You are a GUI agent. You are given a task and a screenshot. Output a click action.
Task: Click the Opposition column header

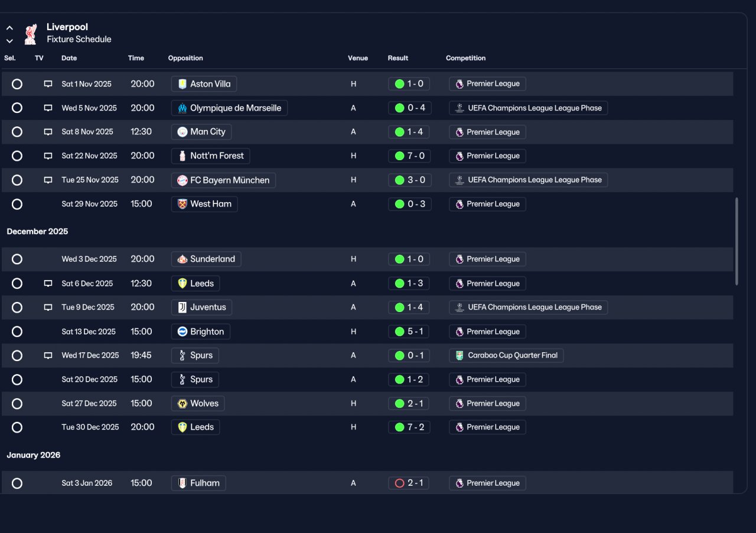point(185,58)
